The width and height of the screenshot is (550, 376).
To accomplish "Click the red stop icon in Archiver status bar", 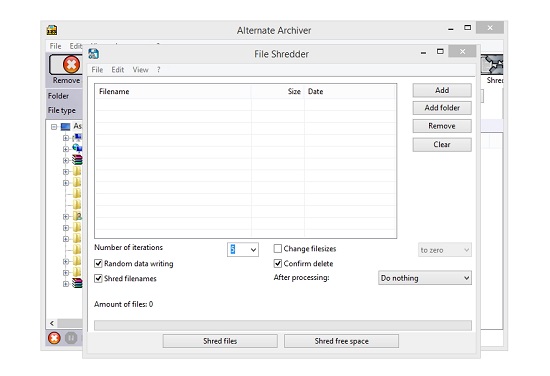I will (x=54, y=338).
